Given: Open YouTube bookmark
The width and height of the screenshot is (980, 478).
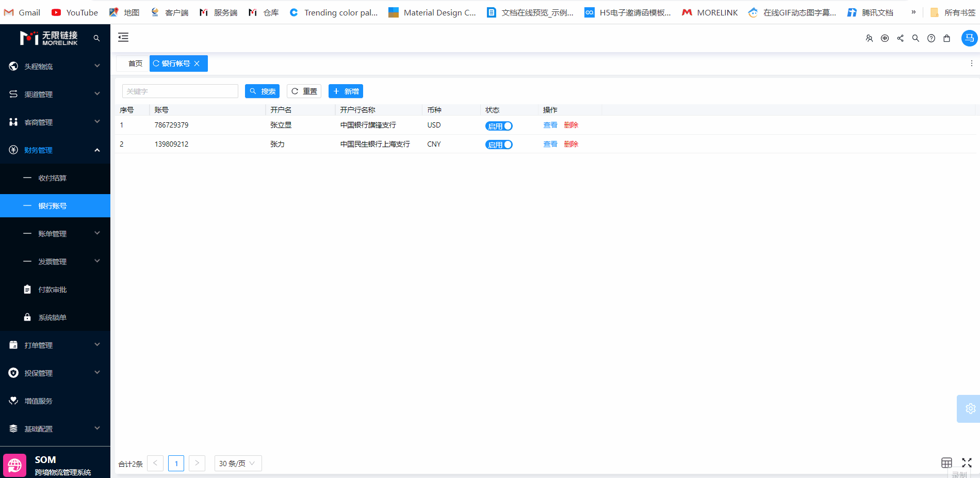Looking at the screenshot, I should [x=75, y=12].
